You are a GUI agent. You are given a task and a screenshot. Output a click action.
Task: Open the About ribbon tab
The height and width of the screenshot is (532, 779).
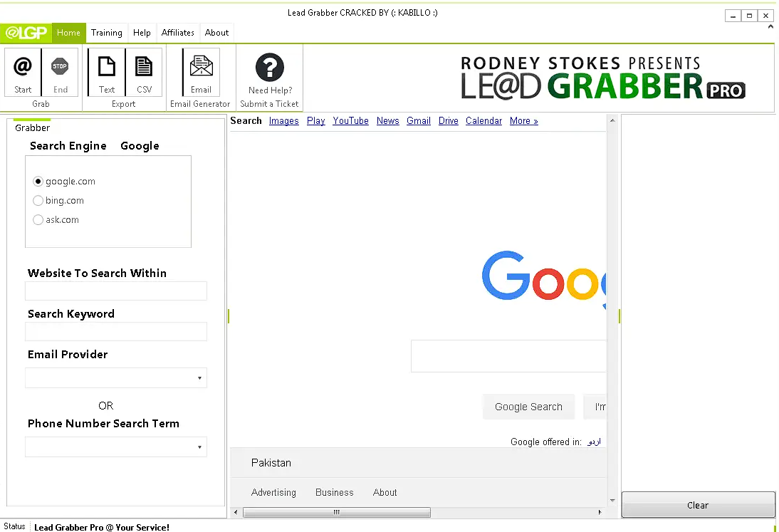click(216, 33)
